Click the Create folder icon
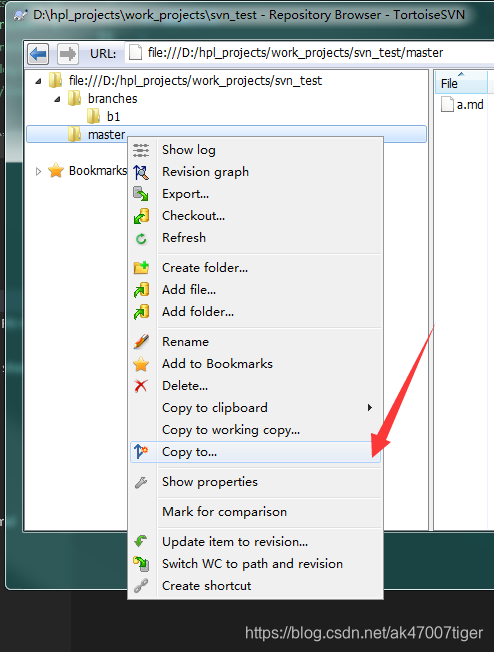 pyautogui.click(x=141, y=268)
